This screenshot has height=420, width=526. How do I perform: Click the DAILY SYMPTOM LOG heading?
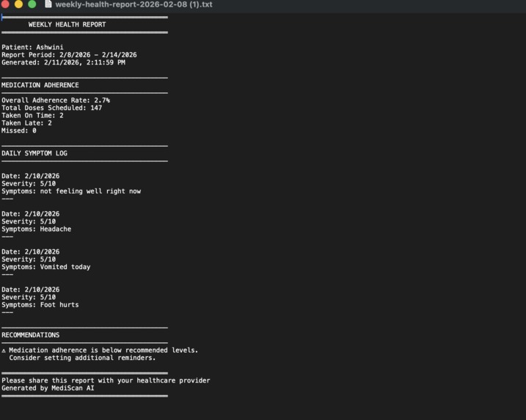click(34, 153)
